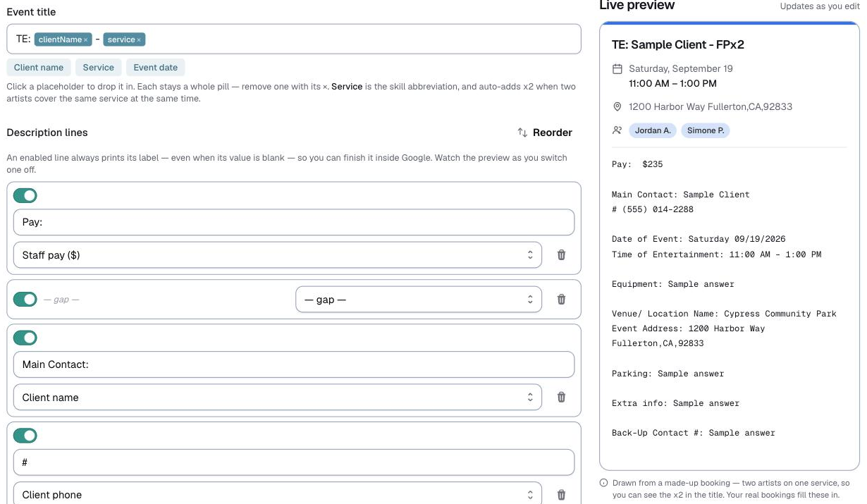Insert the Event date placeholder chip
Screen dimensions: 867x504
156,68
